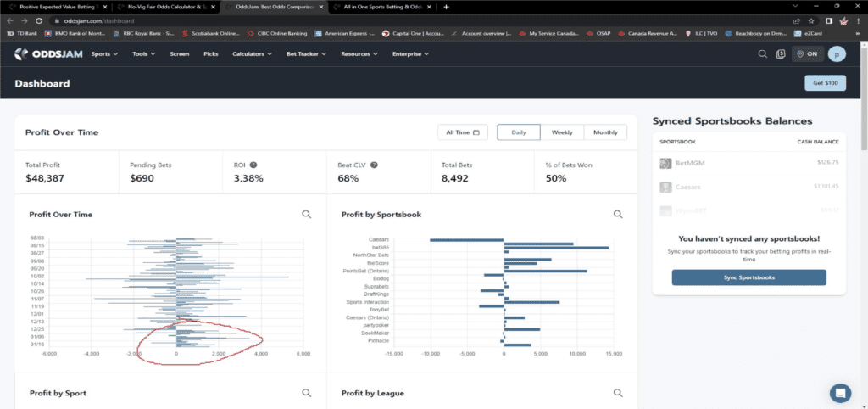Click the Caesars sportsbook balance row
The width and height of the screenshot is (868, 409).
point(749,187)
